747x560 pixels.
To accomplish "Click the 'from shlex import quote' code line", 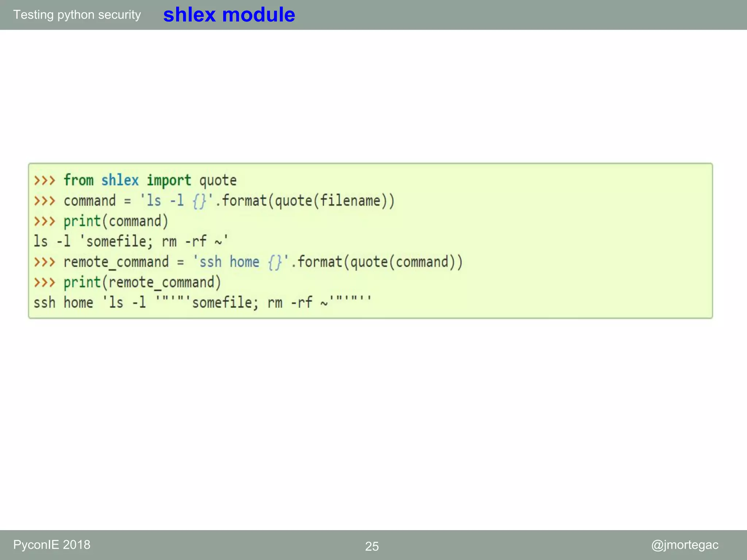I will (x=135, y=180).
